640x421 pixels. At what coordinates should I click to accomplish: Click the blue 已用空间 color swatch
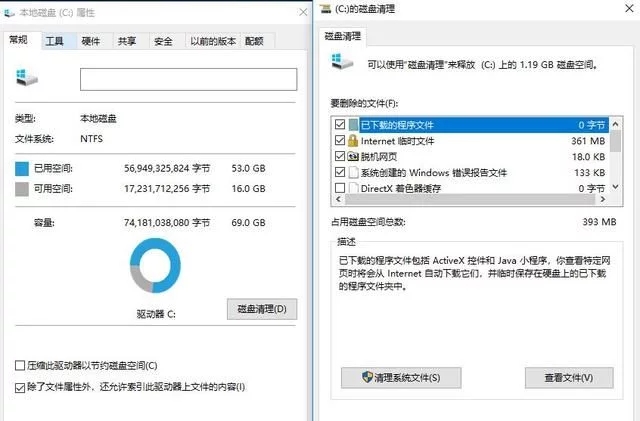point(22,169)
